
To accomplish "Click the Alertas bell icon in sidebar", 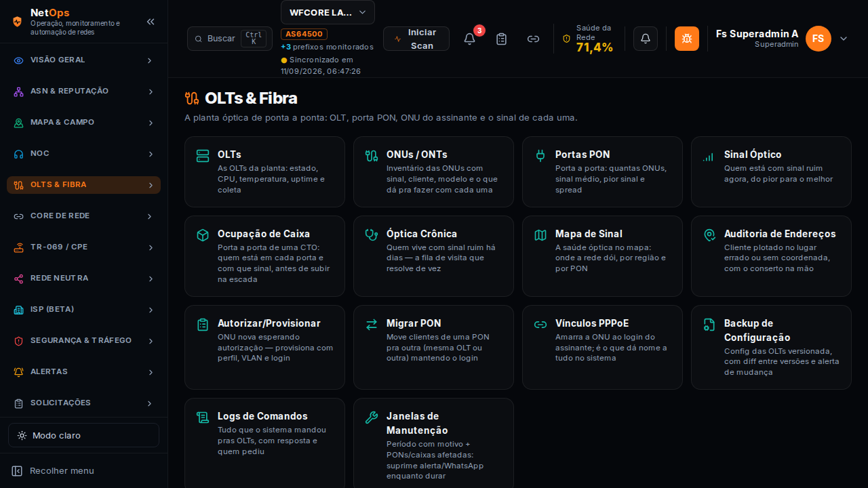I will pyautogui.click(x=19, y=372).
